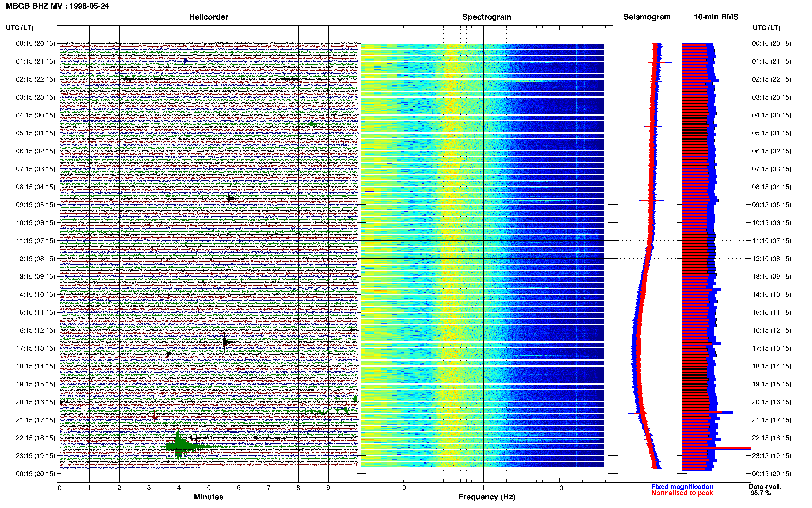Viewport: 812px width, 508px height.
Task: Click left time label 08:15 (04:15)
Action: pos(36,187)
